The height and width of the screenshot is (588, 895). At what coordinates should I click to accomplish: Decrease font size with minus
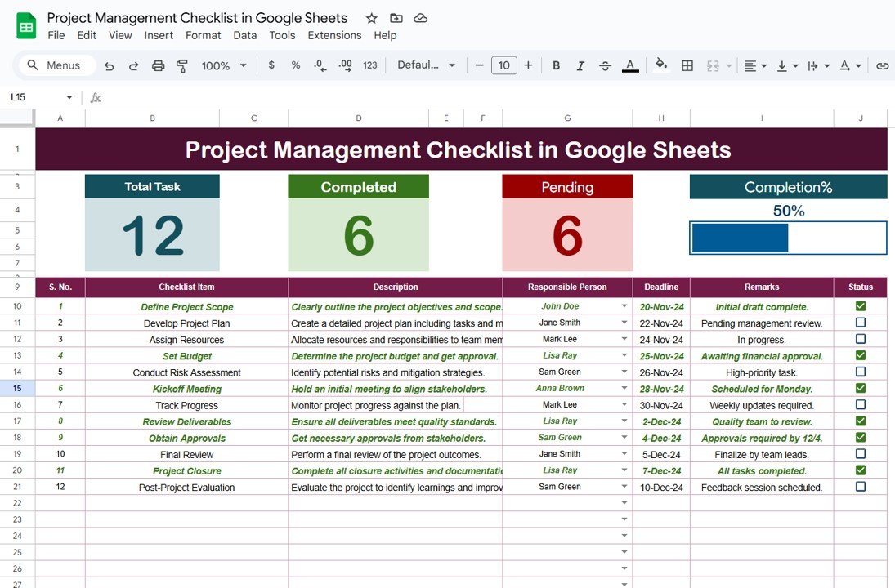point(480,65)
